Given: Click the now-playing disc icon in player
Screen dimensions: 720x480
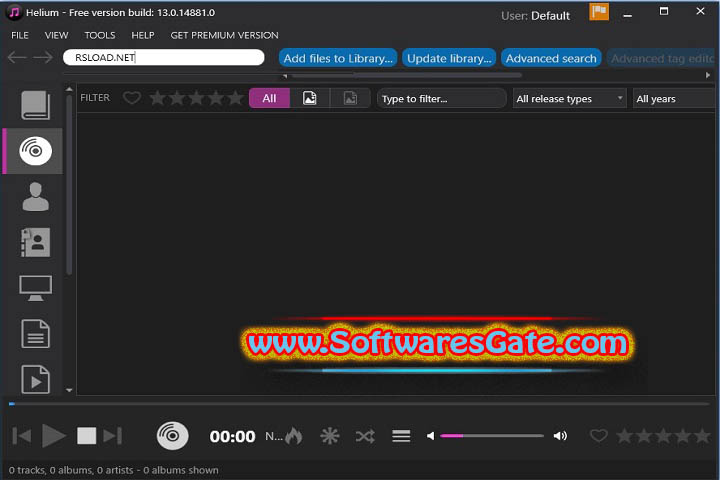Looking at the screenshot, I should (172, 435).
